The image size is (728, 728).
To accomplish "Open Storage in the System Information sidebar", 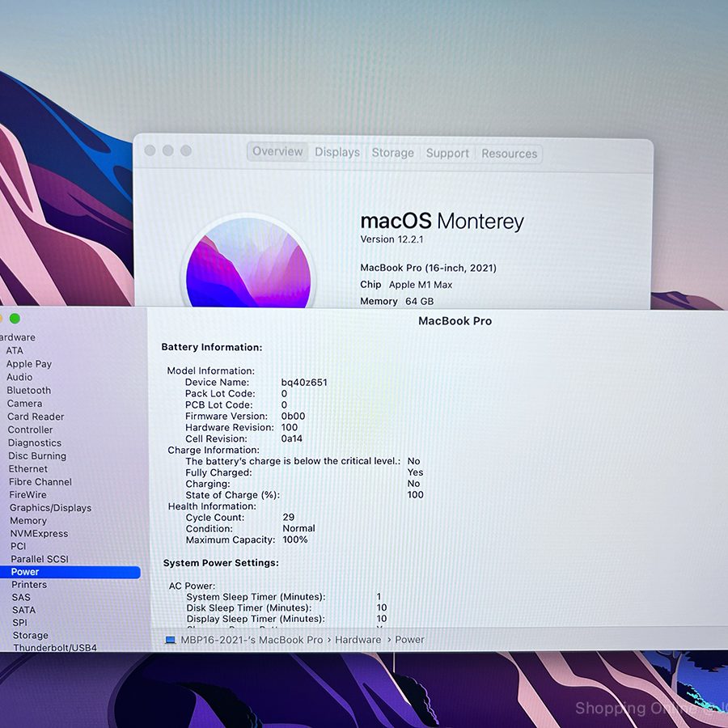I will click(x=30, y=635).
